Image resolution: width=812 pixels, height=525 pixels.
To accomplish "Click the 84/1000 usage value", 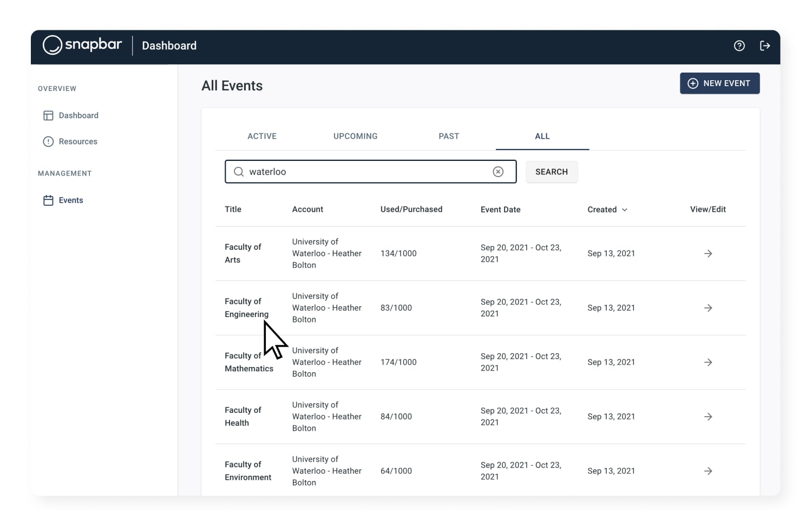I will 396,417.
